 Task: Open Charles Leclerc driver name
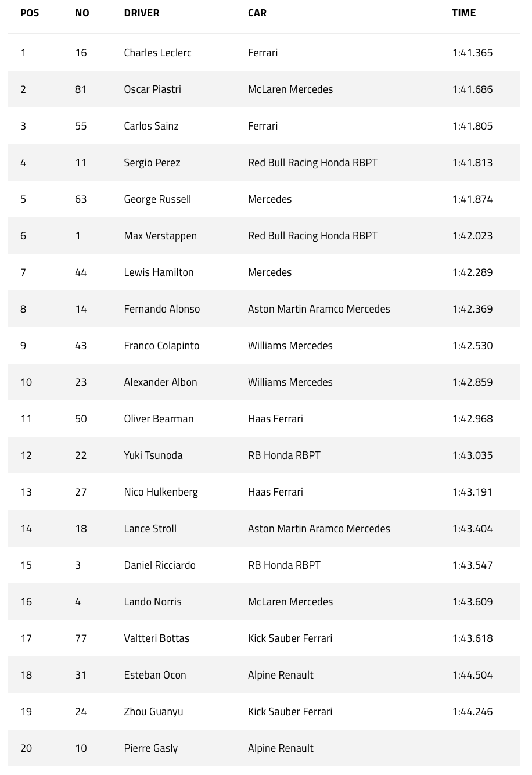157,53
